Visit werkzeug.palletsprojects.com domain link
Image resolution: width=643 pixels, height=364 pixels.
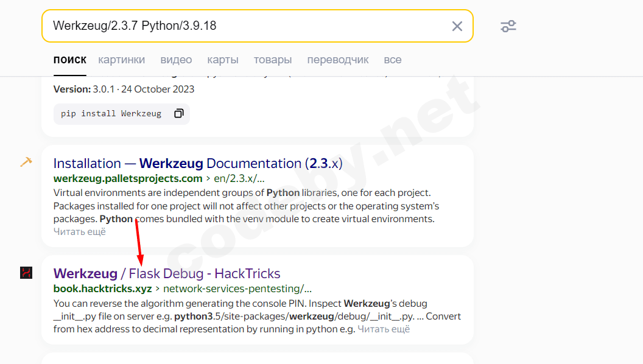128,178
